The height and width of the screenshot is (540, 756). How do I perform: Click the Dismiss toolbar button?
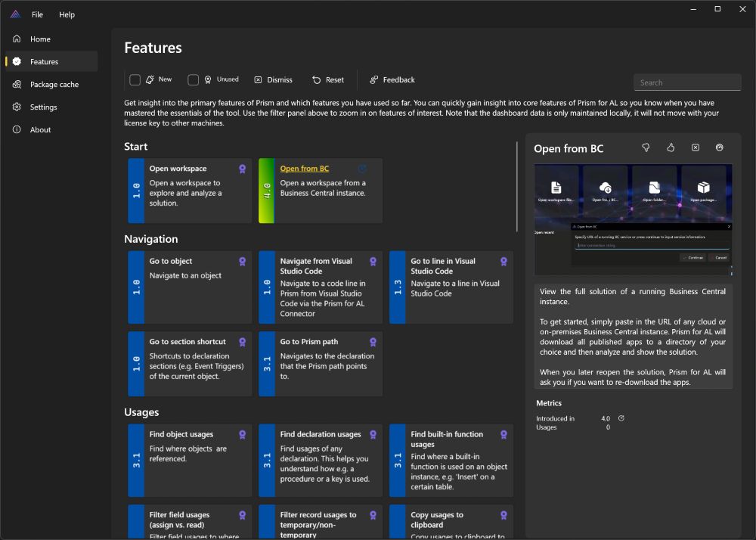pyautogui.click(x=274, y=79)
